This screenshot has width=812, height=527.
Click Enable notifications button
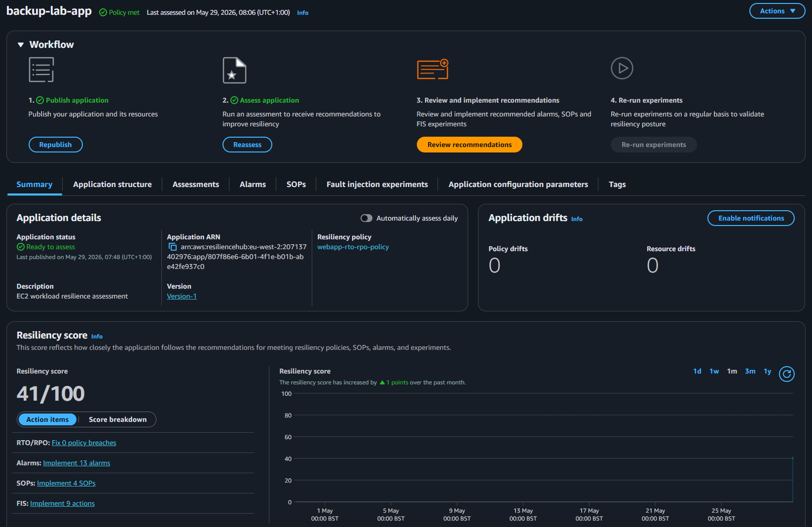point(751,218)
